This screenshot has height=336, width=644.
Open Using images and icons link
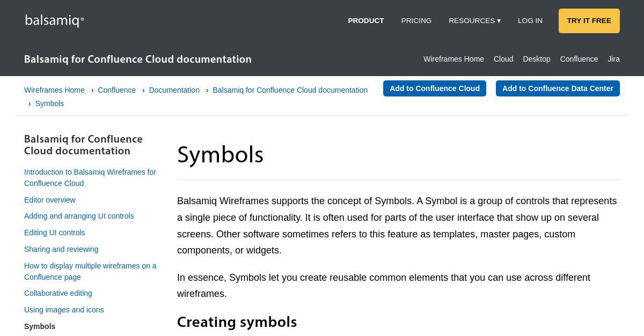point(64,310)
